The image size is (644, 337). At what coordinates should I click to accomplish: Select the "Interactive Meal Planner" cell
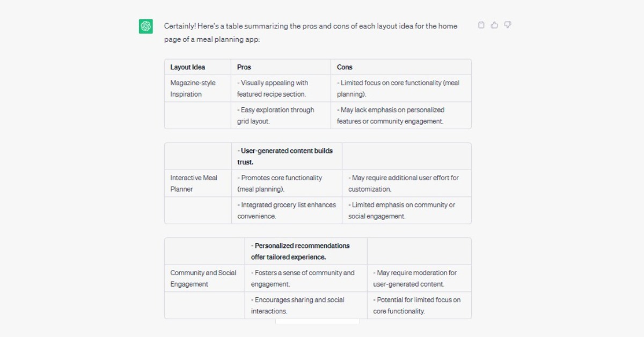pos(194,183)
